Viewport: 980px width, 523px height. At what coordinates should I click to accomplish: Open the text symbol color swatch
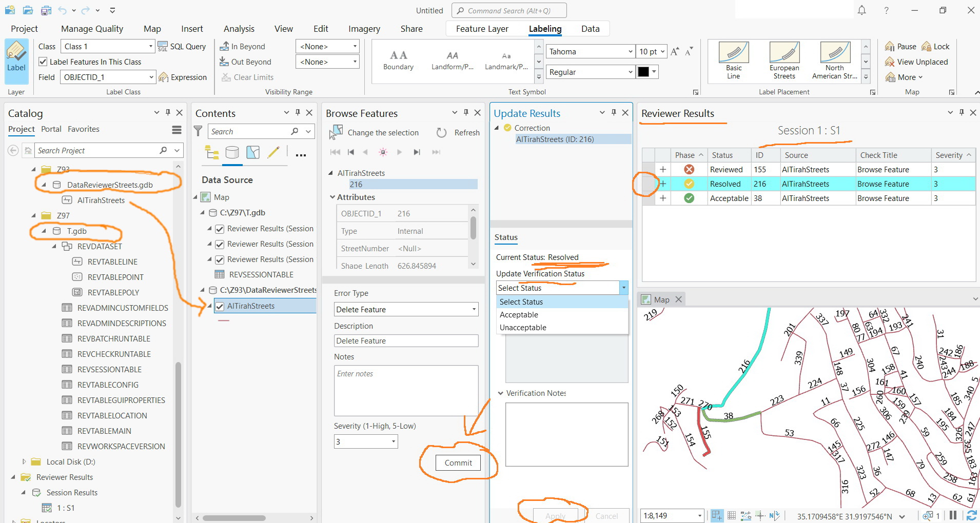644,72
